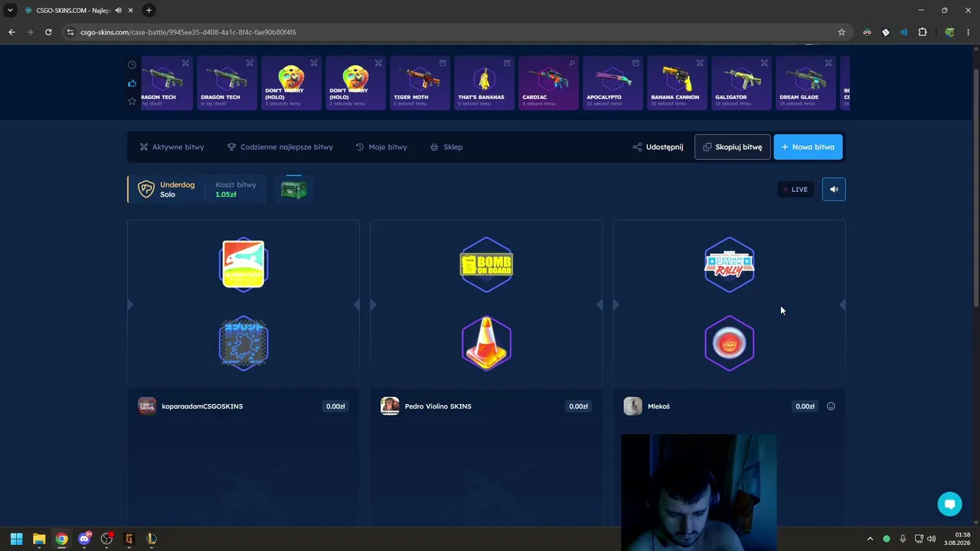Select the star favorites drops filter
980x551 pixels.
click(132, 101)
